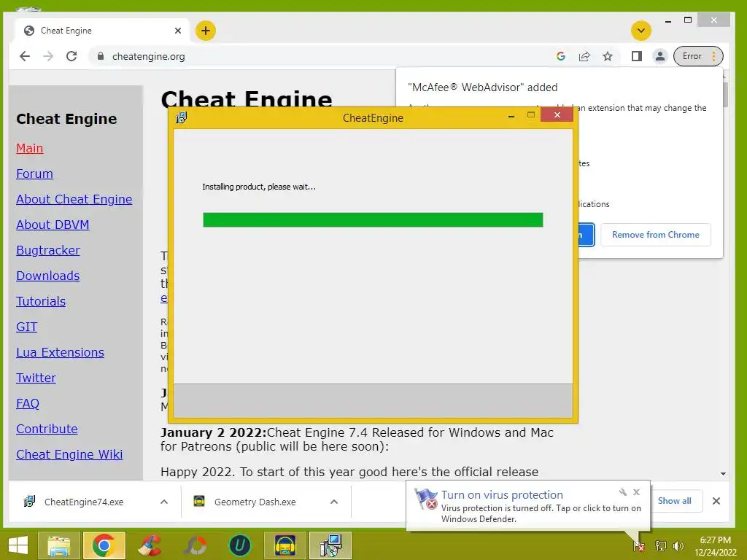
Task: Dismiss the virus protection notification
Action: coord(636,492)
